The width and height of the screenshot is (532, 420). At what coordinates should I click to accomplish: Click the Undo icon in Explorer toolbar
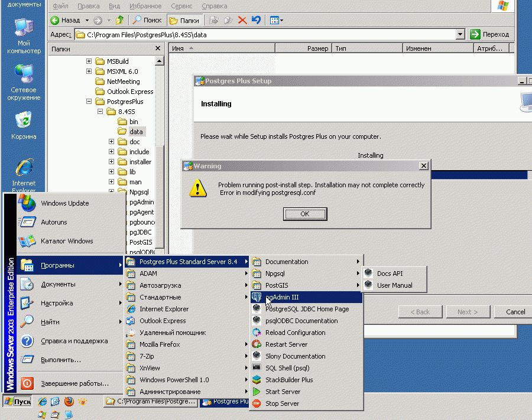256,20
